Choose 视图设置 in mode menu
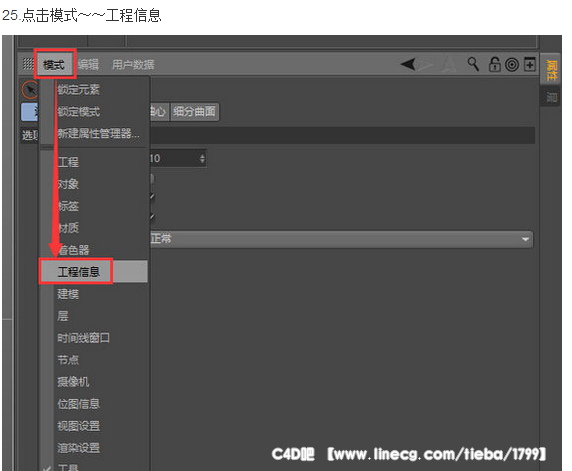The height and width of the screenshot is (471, 572). [78, 426]
